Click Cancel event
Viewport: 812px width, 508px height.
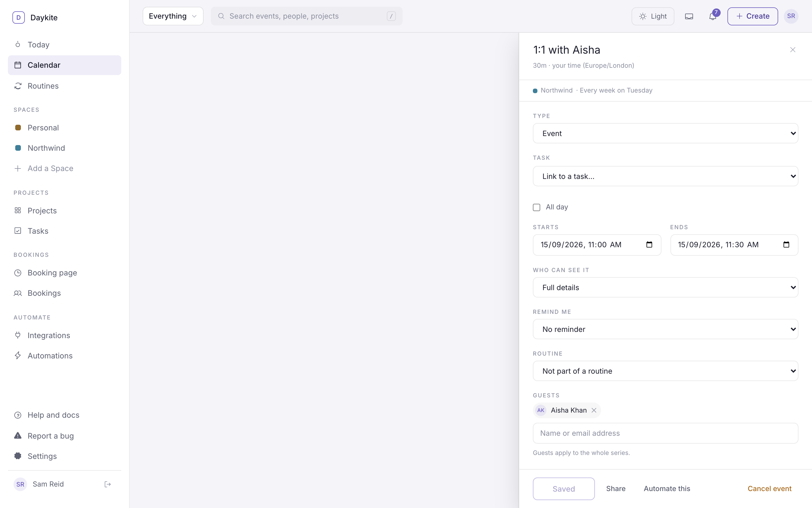click(769, 489)
